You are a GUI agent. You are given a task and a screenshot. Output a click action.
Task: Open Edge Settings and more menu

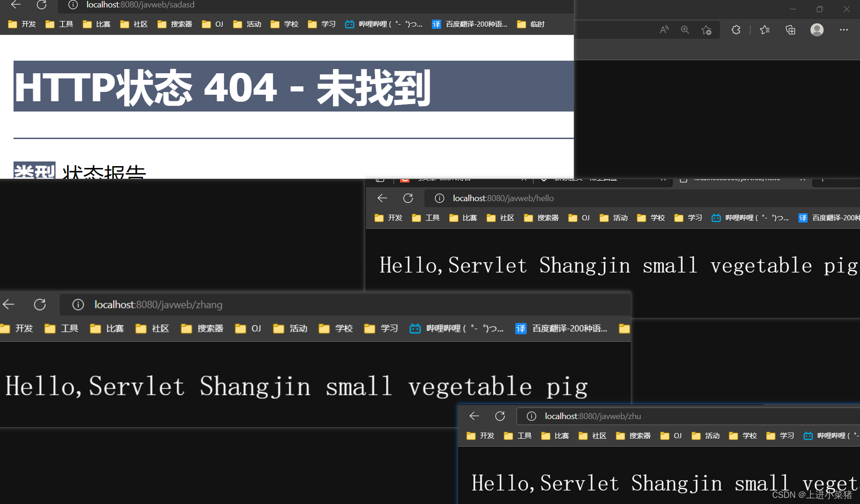click(844, 30)
